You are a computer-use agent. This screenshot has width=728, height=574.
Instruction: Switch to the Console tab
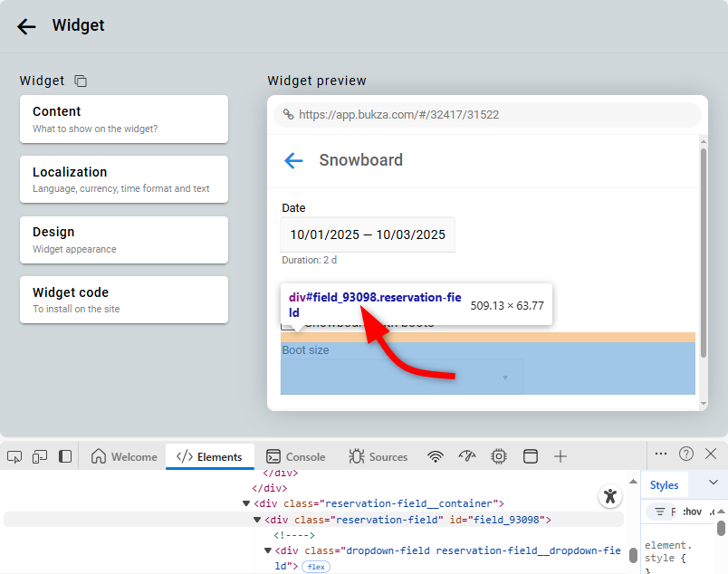[295, 456]
